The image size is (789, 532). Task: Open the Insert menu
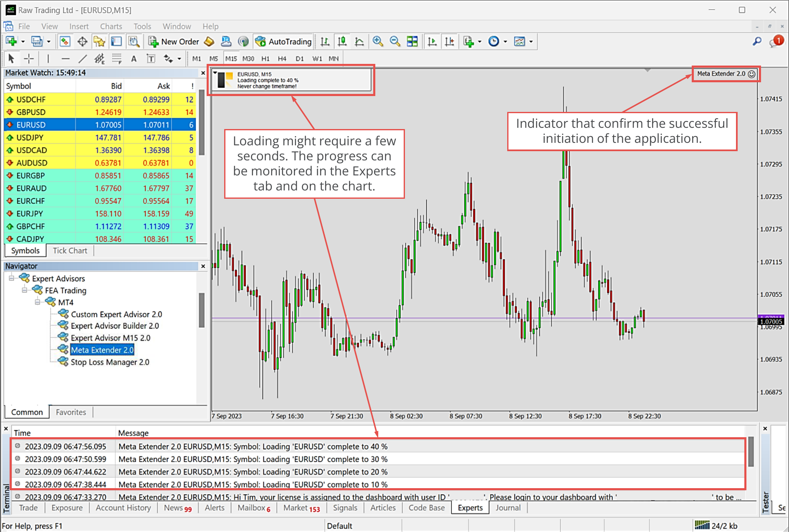pyautogui.click(x=79, y=26)
